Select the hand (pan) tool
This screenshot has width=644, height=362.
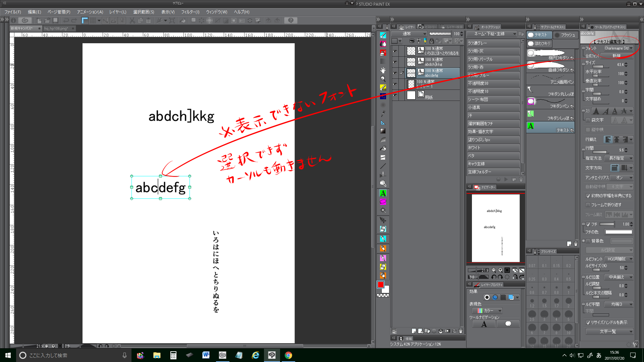point(383,70)
